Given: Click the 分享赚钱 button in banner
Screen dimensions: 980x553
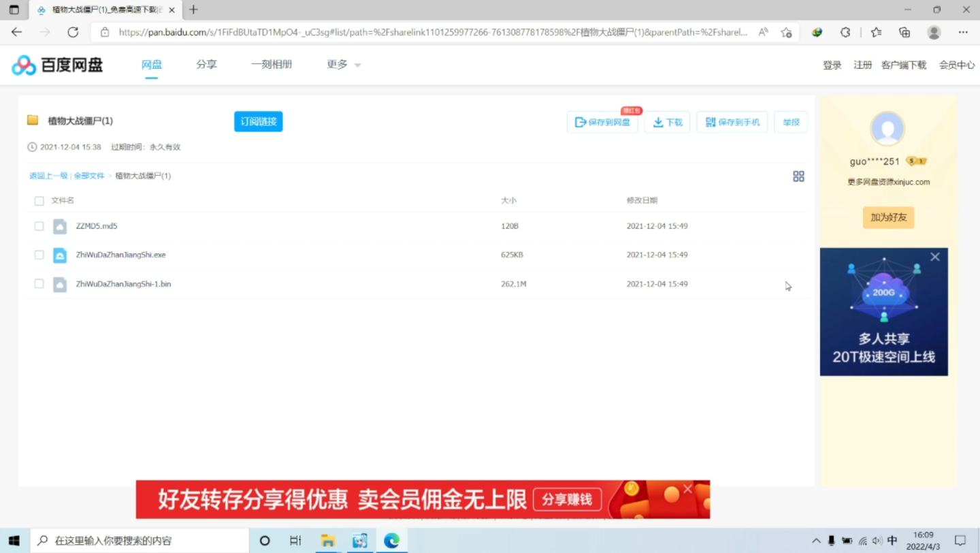Looking at the screenshot, I should pyautogui.click(x=567, y=499).
